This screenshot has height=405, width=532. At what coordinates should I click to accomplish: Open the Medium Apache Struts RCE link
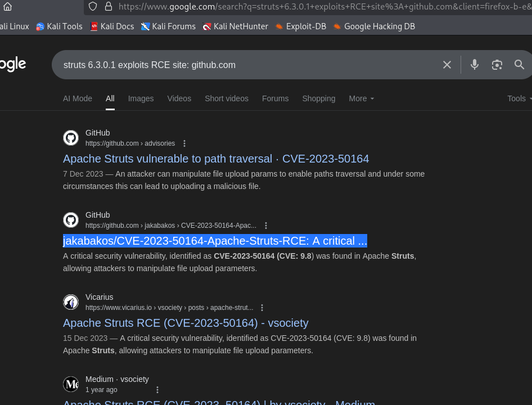219,402
